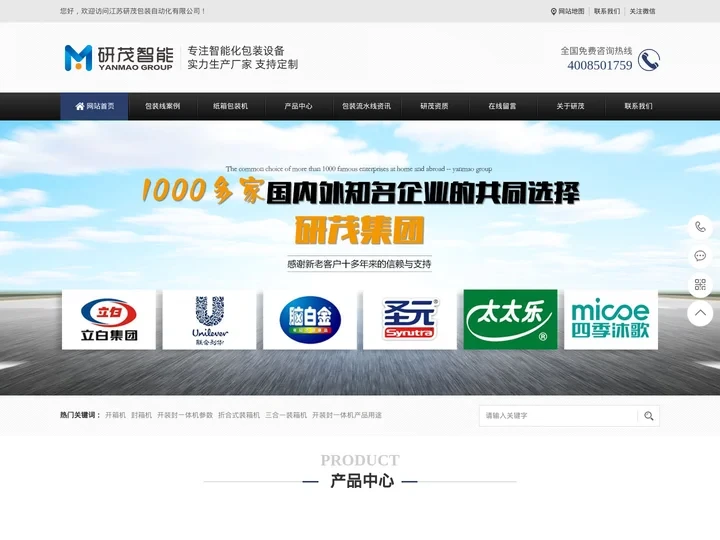Click the 开装封一体机产品用途 keyword link
The height and width of the screenshot is (540, 720).
(x=347, y=415)
